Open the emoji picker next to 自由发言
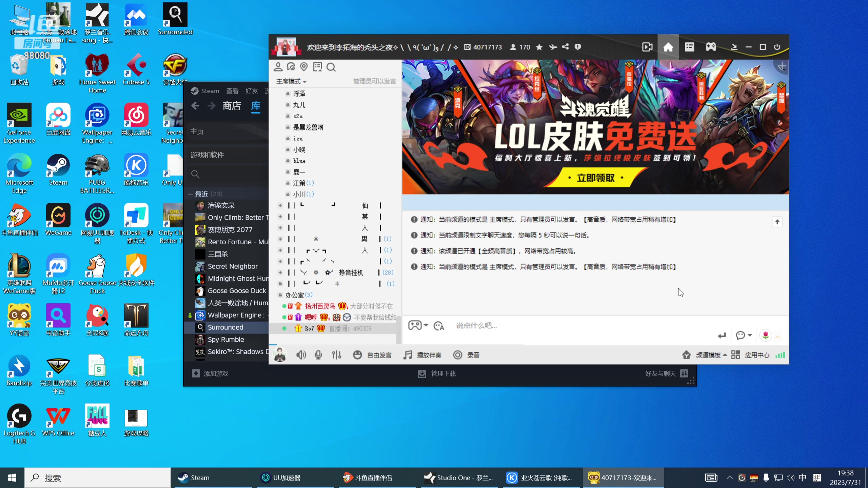This screenshot has height=488, width=868. click(358, 355)
